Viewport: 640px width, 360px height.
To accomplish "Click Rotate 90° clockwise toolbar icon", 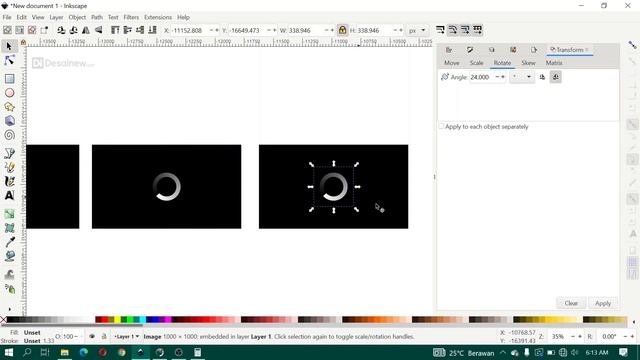I will 73,30.
